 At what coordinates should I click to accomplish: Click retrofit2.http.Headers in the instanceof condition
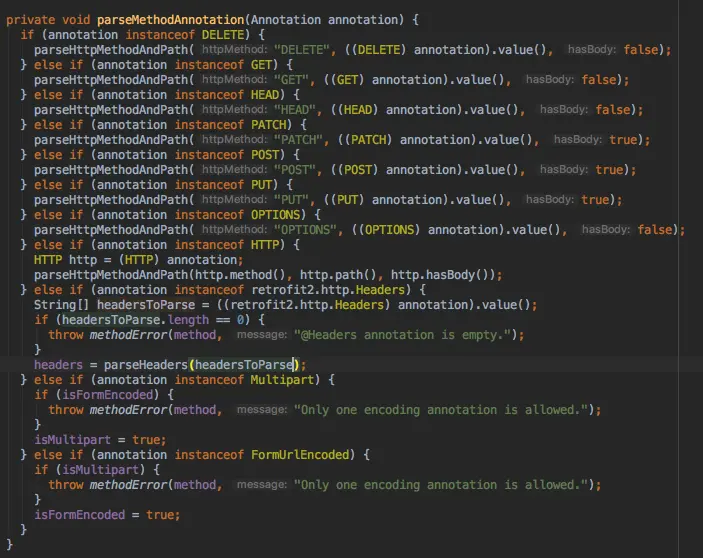point(328,290)
